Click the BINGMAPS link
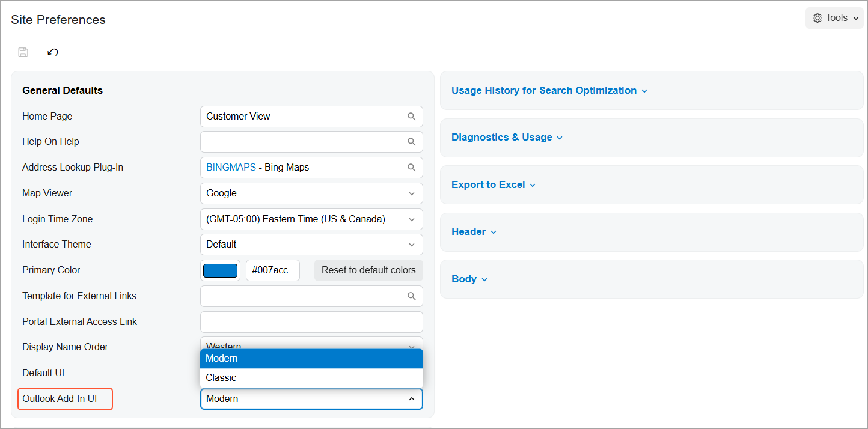 click(x=231, y=168)
